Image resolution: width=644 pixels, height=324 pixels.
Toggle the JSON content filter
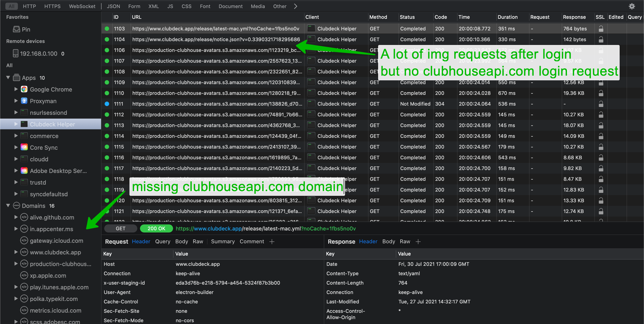point(113,6)
